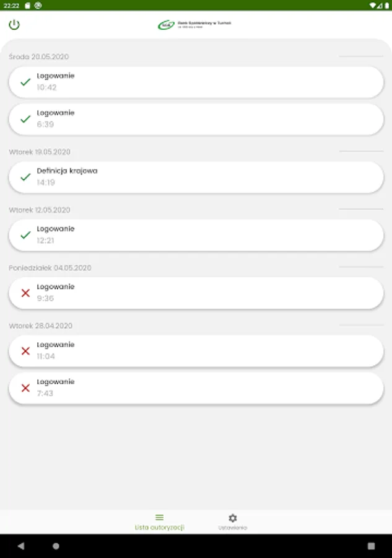The height and width of the screenshot is (558, 392).
Task: Open the Definicja krajowa 14:19 entry
Action: pyautogui.click(x=196, y=177)
